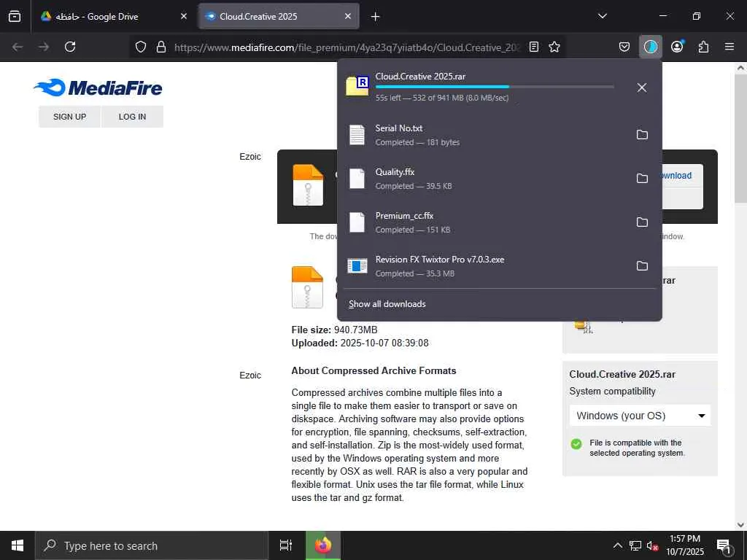Image resolution: width=747 pixels, height=560 pixels.
Task: Click the green compatibility checkmark icon
Action: [576, 444]
